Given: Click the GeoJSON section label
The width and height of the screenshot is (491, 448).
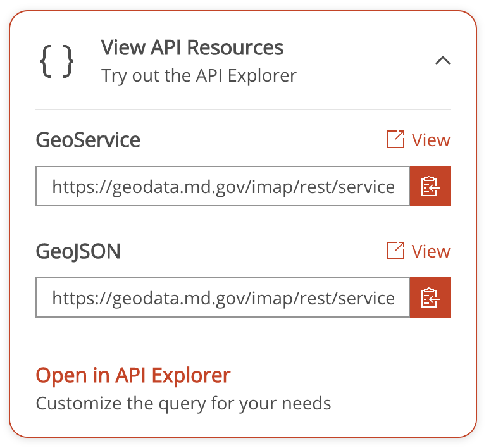Looking at the screenshot, I should tap(78, 251).
